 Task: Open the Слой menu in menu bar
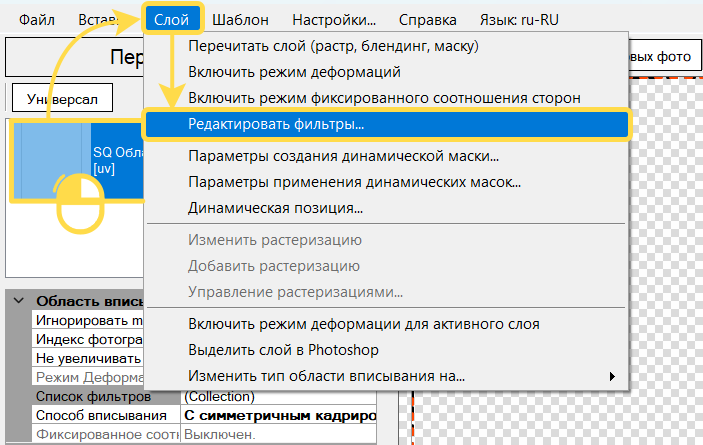171,19
